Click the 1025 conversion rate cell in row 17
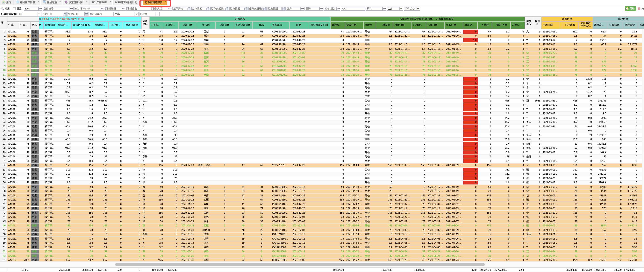 coord(537,101)
